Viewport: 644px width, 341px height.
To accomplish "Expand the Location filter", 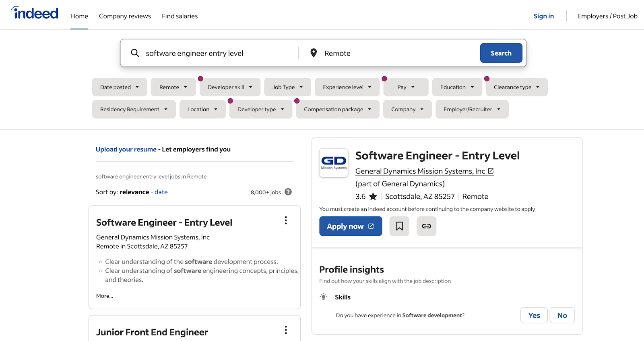I will [202, 109].
